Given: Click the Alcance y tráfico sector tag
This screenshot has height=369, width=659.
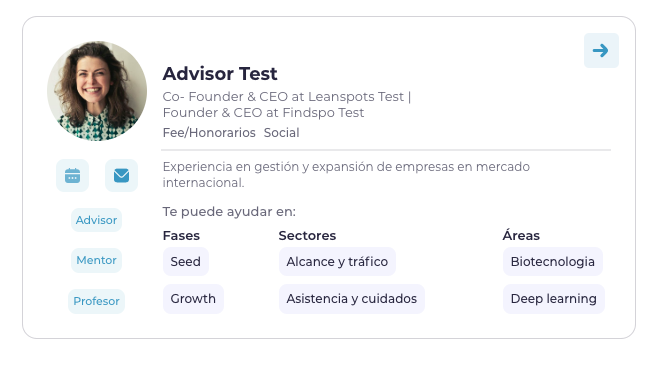Looking at the screenshot, I should [337, 261].
